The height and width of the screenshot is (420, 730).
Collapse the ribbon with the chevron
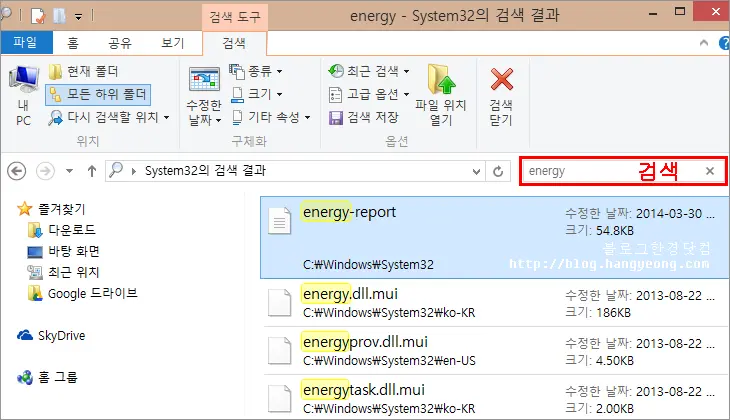(704, 43)
